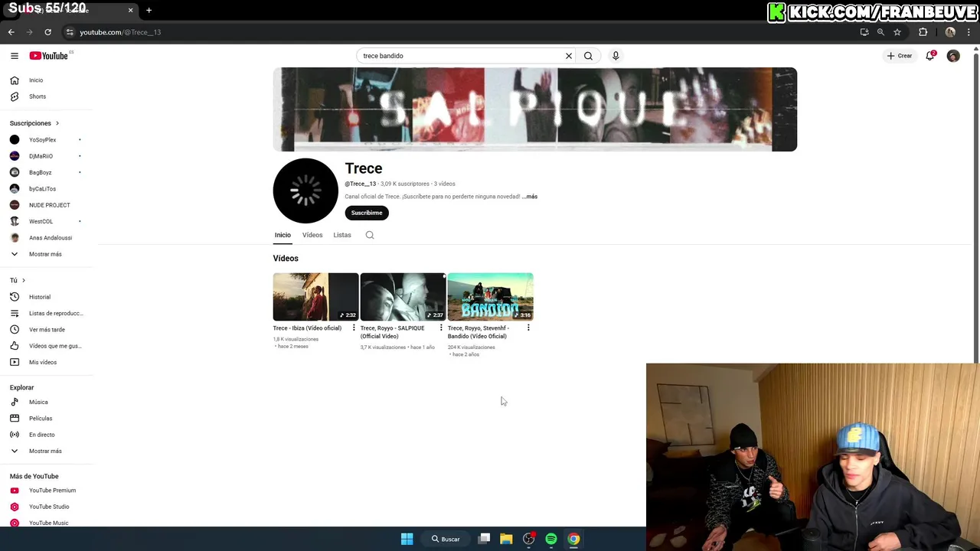Open Ver más tarde in the sidebar
The image size is (980, 551).
click(47, 330)
